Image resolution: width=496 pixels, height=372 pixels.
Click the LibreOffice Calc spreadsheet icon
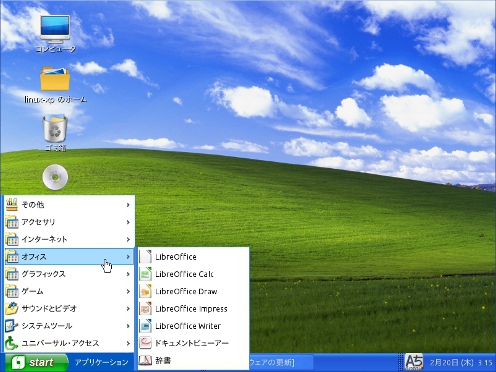145,274
